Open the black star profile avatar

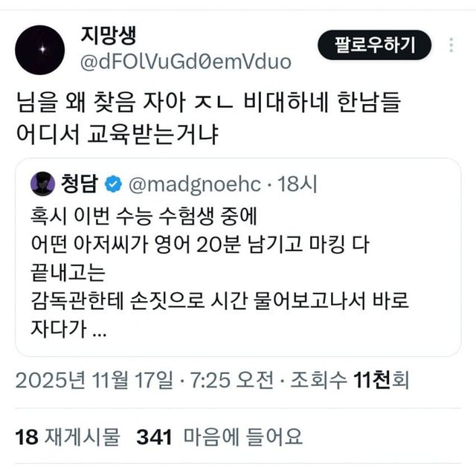(x=39, y=50)
